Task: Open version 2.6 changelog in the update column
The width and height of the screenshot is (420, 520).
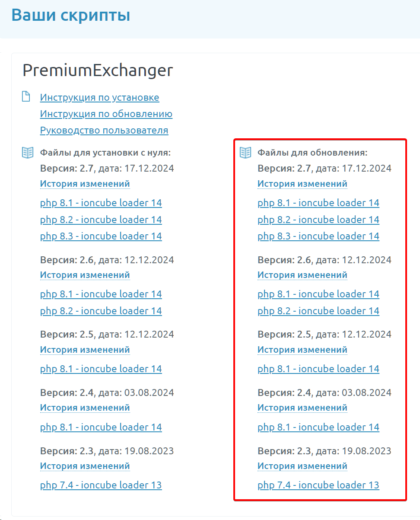Action: [302, 275]
